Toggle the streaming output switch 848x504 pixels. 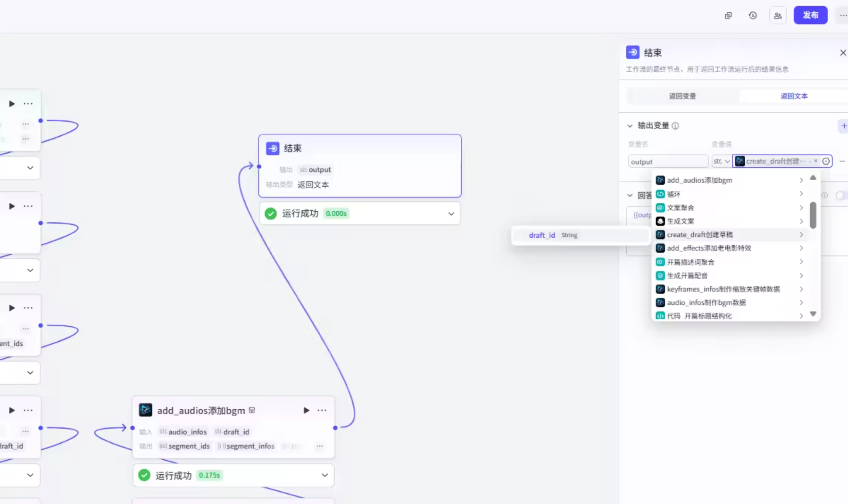click(x=840, y=195)
